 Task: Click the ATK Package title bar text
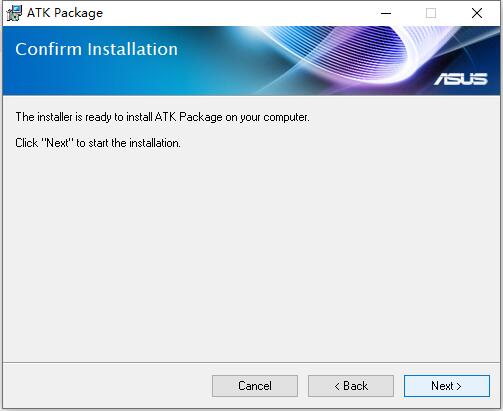coord(65,13)
